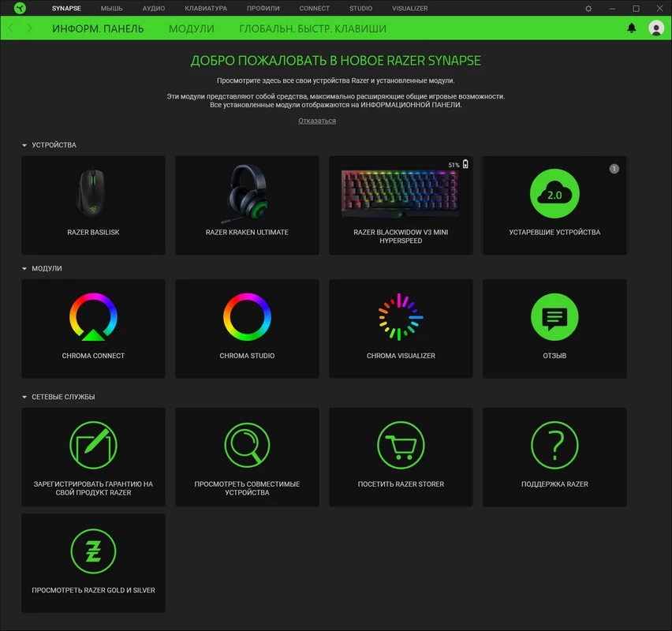Click the Razer logo in the title bar
Image resolution: width=672 pixels, height=631 pixels.
tap(20, 8)
